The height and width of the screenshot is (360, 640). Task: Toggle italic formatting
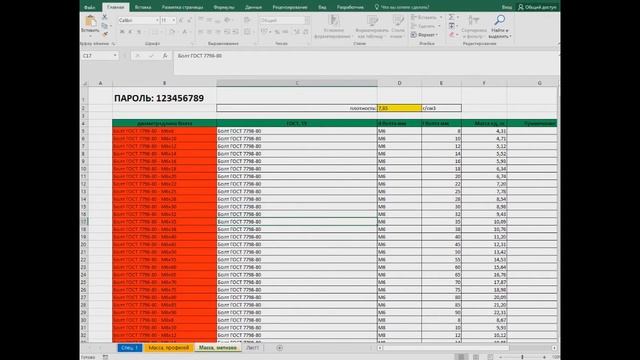tap(130, 31)
